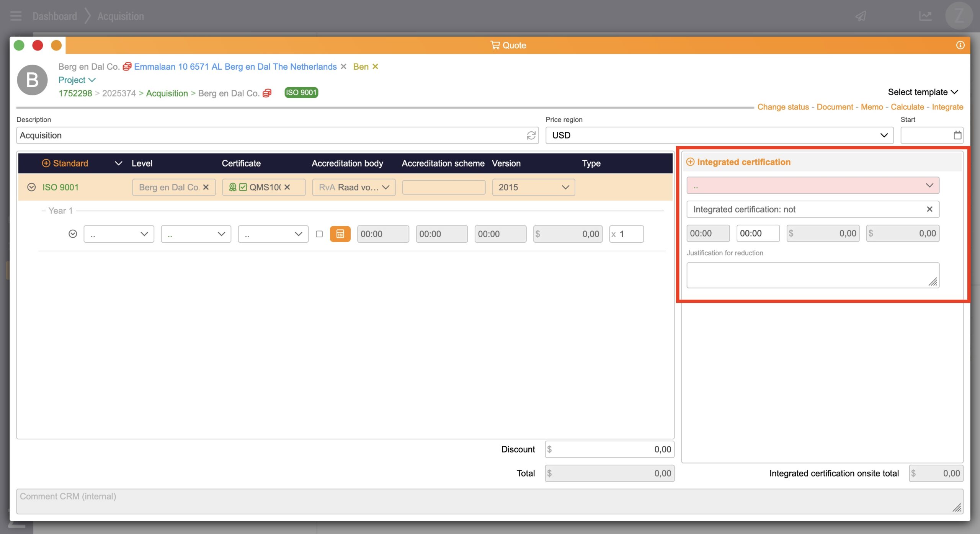Collapse the ISO 9001 row toggle
The height and width of the screenshot is (534, 980).
coord(31,187)
